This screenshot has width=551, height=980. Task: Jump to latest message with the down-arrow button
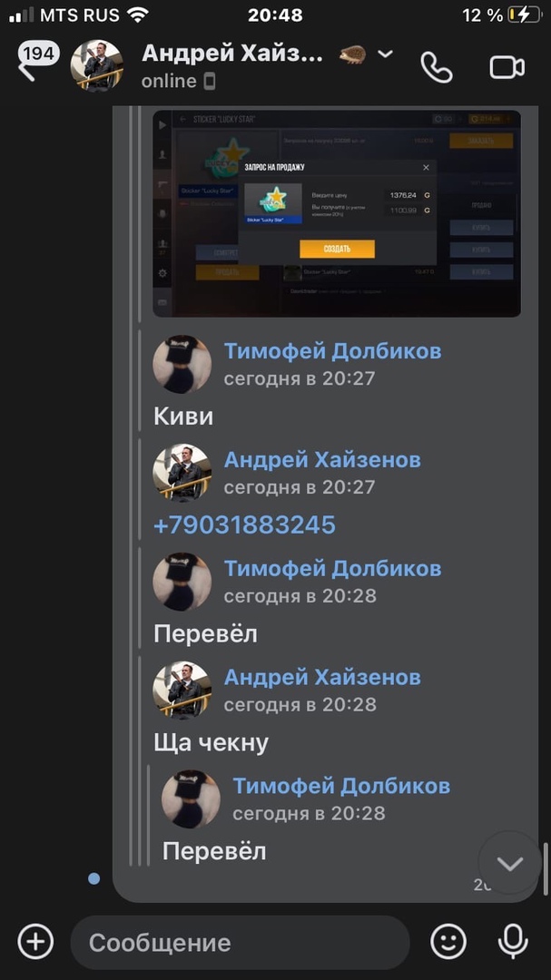pos(510,864)
